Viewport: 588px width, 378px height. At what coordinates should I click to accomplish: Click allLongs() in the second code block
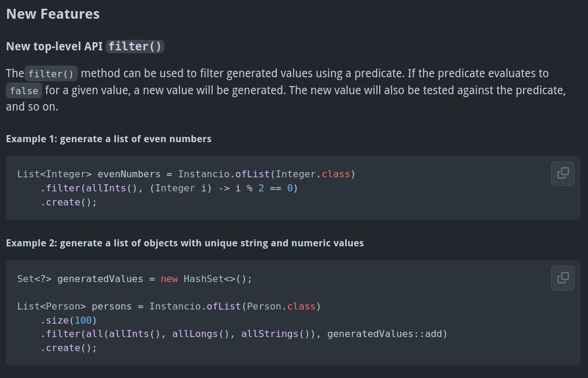201,334
